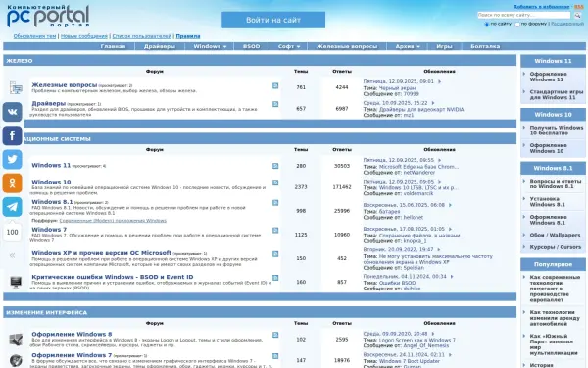Open RSS icon in Windows 11 row
Screen dimensions: 588x368
[x=275, y=166]
